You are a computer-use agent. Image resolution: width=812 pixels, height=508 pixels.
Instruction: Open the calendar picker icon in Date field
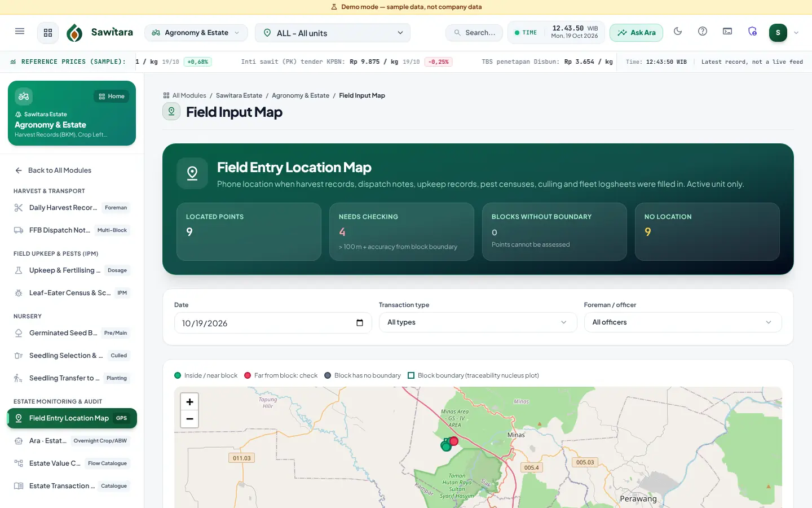pos(360,323)
